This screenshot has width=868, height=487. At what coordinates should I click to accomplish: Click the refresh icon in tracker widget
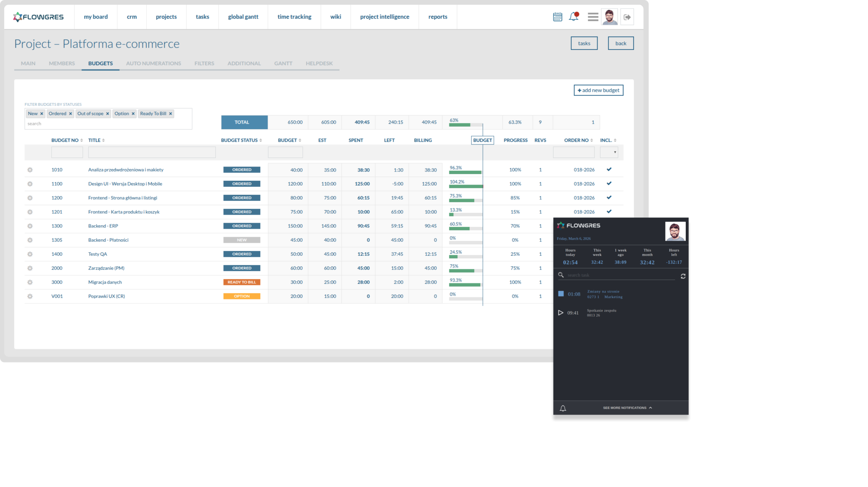683,276
